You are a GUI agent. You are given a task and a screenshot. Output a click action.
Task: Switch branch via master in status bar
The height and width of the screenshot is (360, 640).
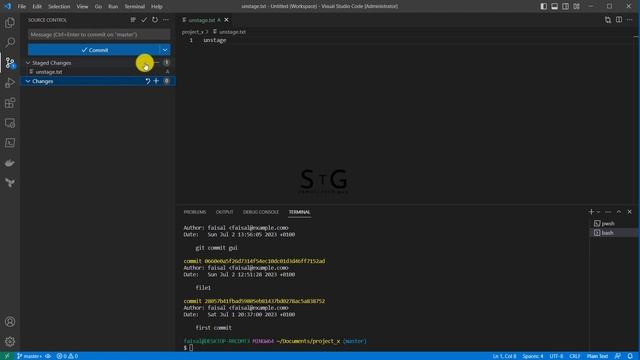30,356
